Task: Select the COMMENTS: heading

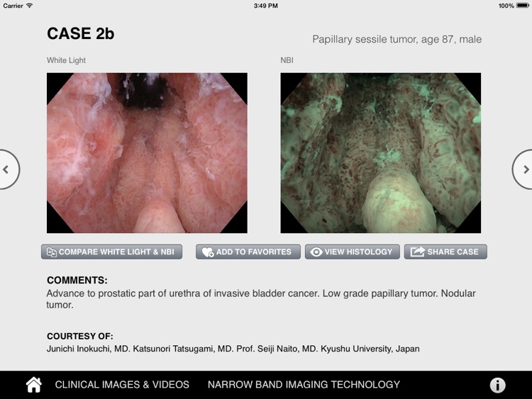Action: [x=77, y=281]
